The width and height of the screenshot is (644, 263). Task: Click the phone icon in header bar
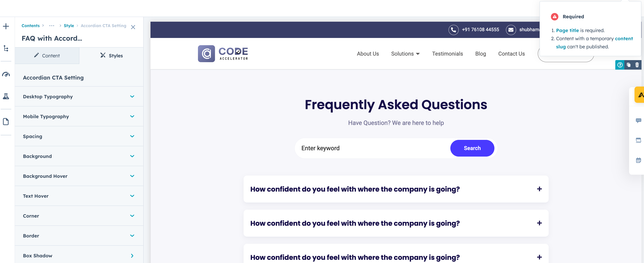click(x=453, y=30)
